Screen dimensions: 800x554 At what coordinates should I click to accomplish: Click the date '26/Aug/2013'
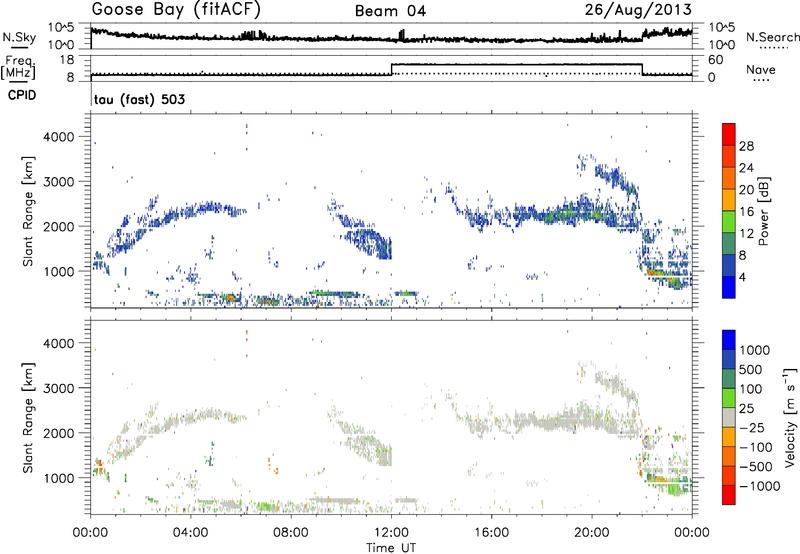tap(638, 10)
